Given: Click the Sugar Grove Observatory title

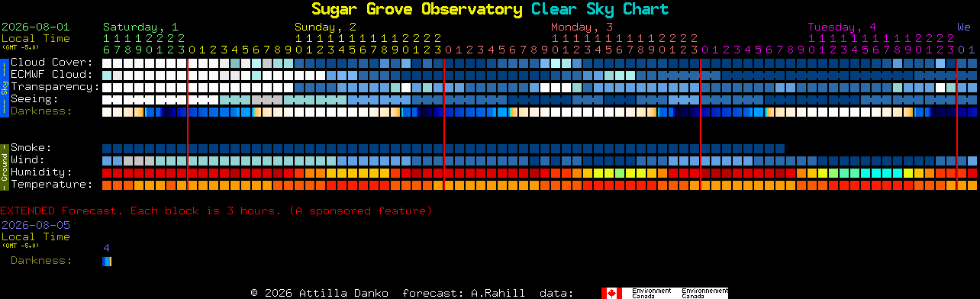Looking at the screenshot, I should (x=417, y=10).
